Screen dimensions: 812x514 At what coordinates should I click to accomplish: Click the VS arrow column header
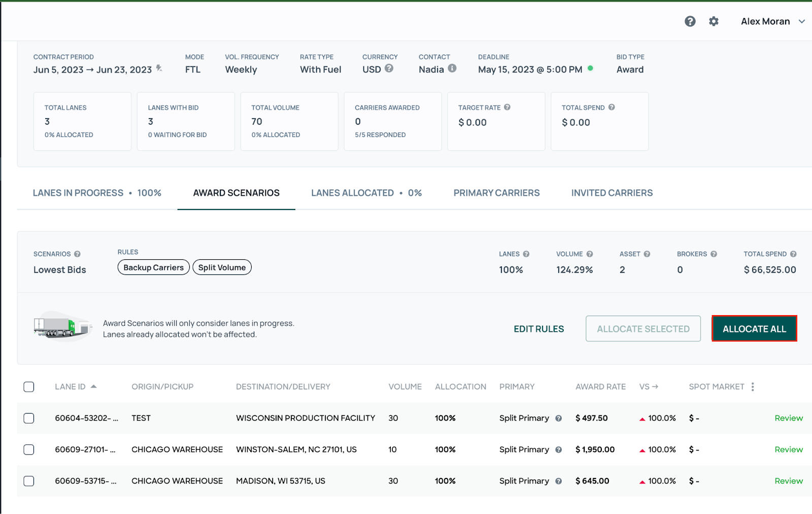click(x=649, y=387)
